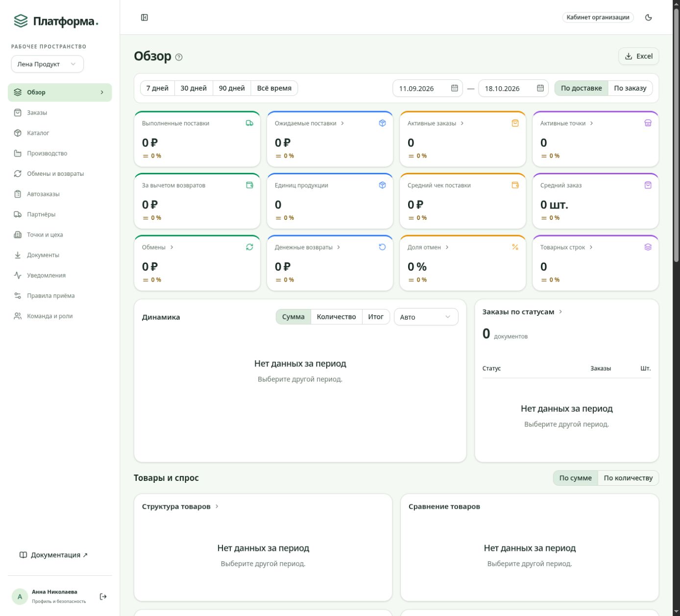
Task: Open Лена Продукт workspace dropdown
Action: coord(48,64)
